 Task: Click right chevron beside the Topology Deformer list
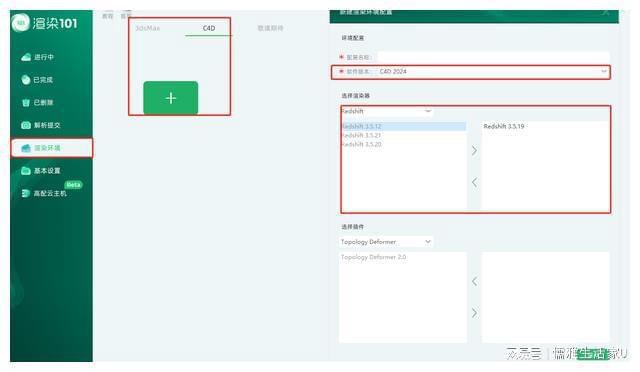coord(474,313)
